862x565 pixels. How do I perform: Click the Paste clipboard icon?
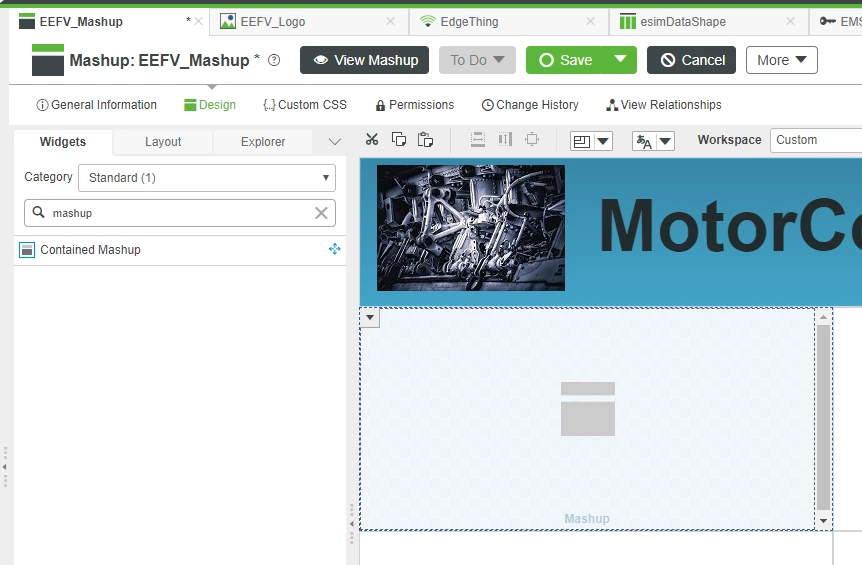pyautogui.click(x=425, y=140)
